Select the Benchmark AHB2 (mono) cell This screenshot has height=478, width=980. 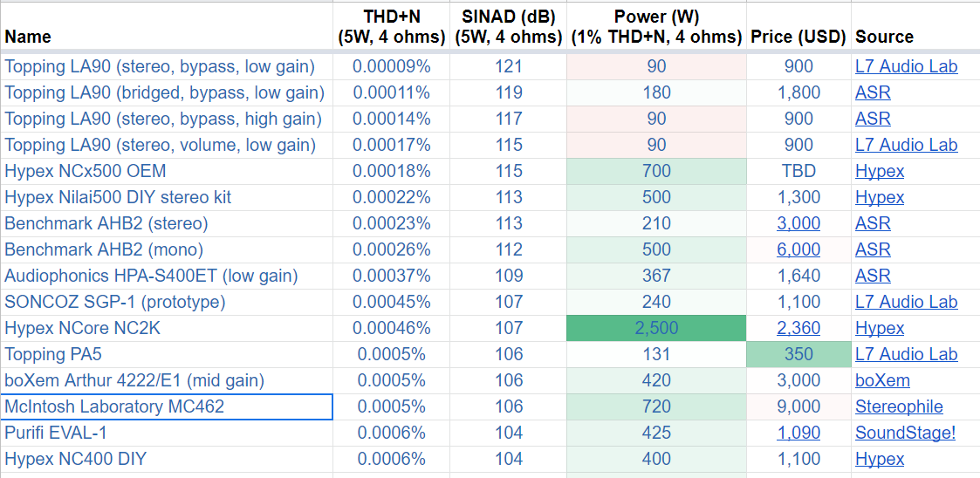167,250
